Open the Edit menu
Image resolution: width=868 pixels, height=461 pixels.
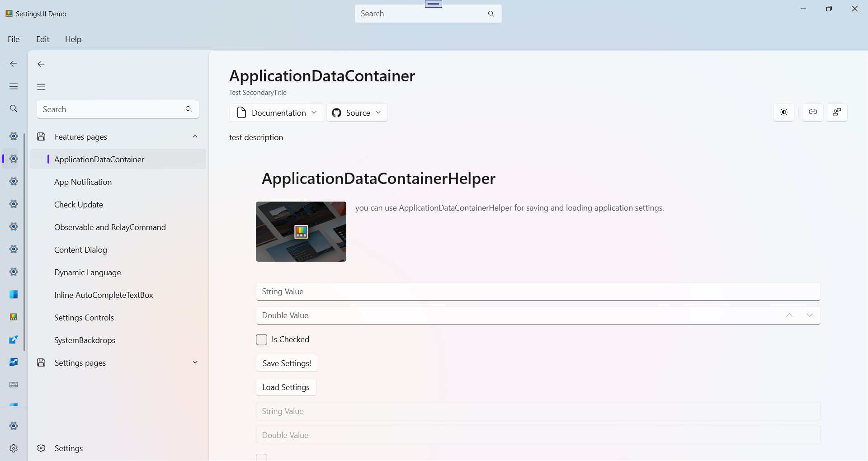pos(43,39)
